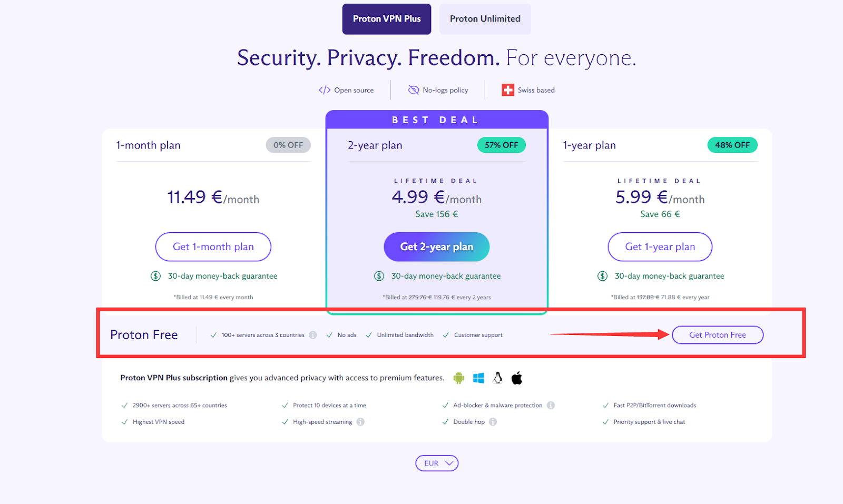Click the Swiss flag icon
The image size is (843, 504).
pos(508,90)
